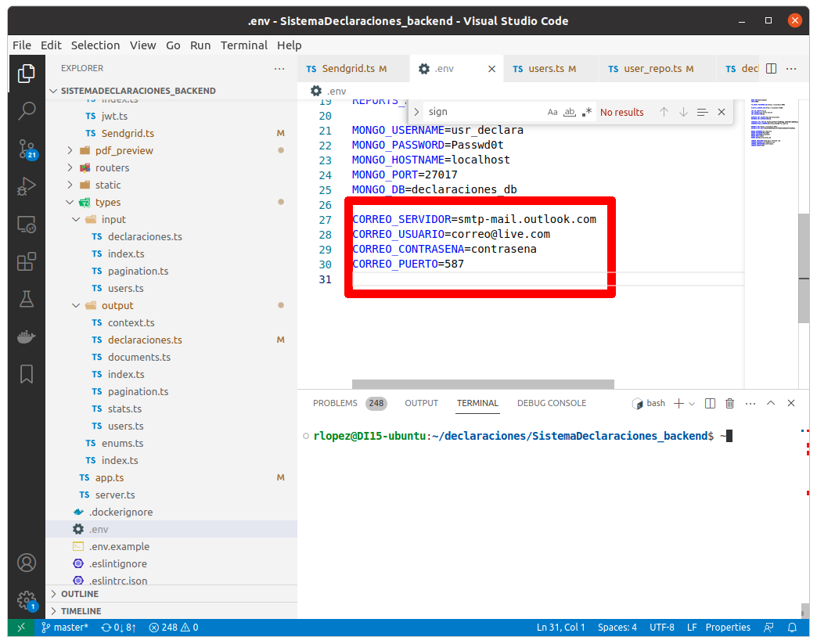Open the Docker view in activity bar
817x644 pixels.
(26, 336)
